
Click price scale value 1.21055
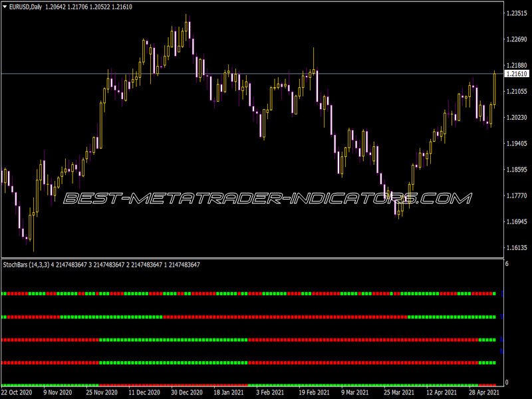pos(517,91)
